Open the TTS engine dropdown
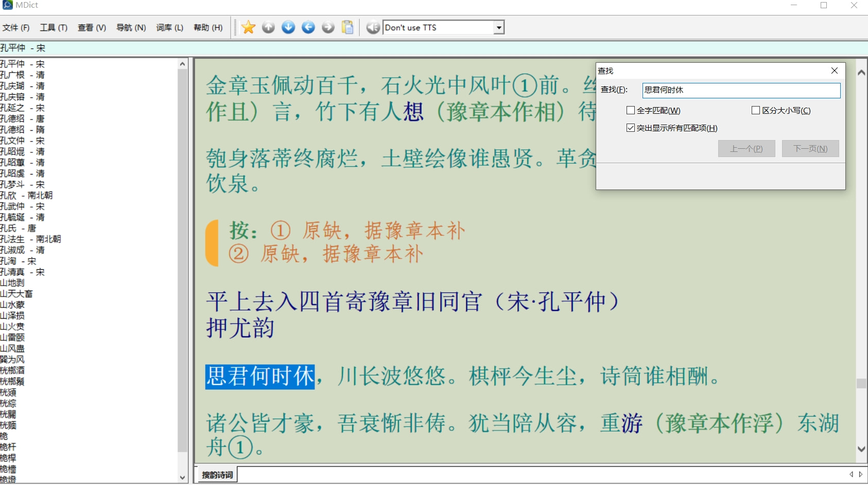 click(498, 28)
